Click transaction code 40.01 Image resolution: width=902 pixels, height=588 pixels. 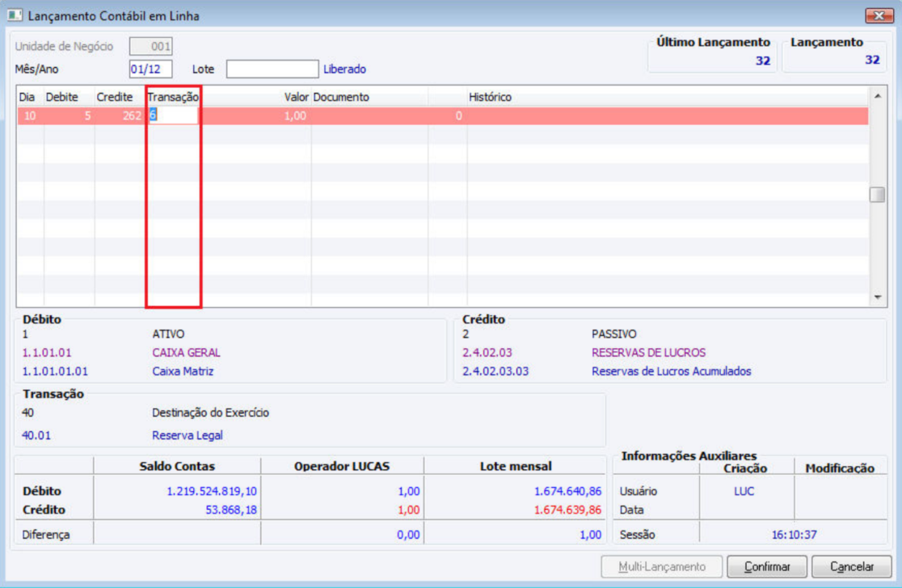(x=36, y=435)
